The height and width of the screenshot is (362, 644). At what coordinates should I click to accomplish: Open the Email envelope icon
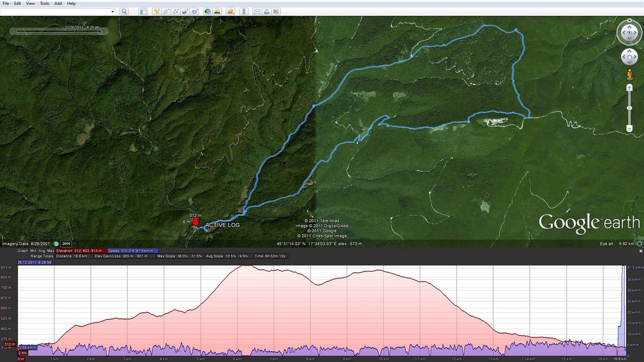tap(258, 11)
